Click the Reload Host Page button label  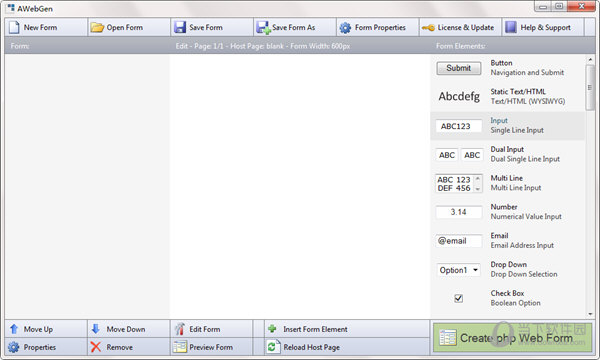(x=311, y=347)
